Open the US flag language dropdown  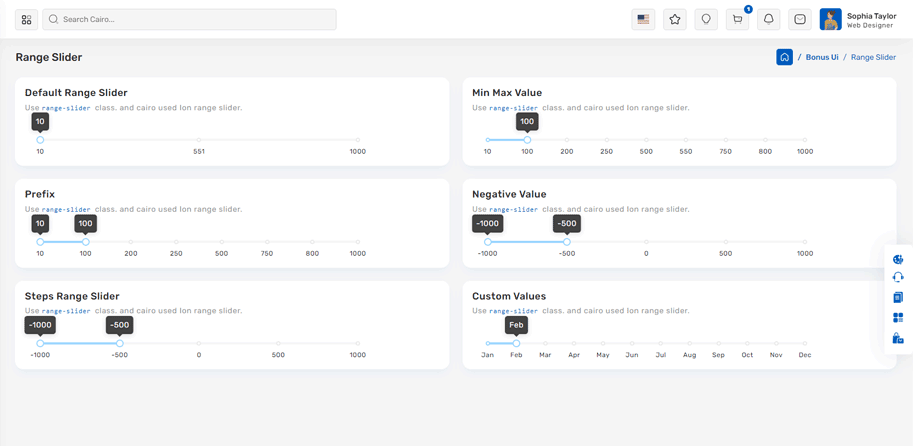tap(643, 19)
